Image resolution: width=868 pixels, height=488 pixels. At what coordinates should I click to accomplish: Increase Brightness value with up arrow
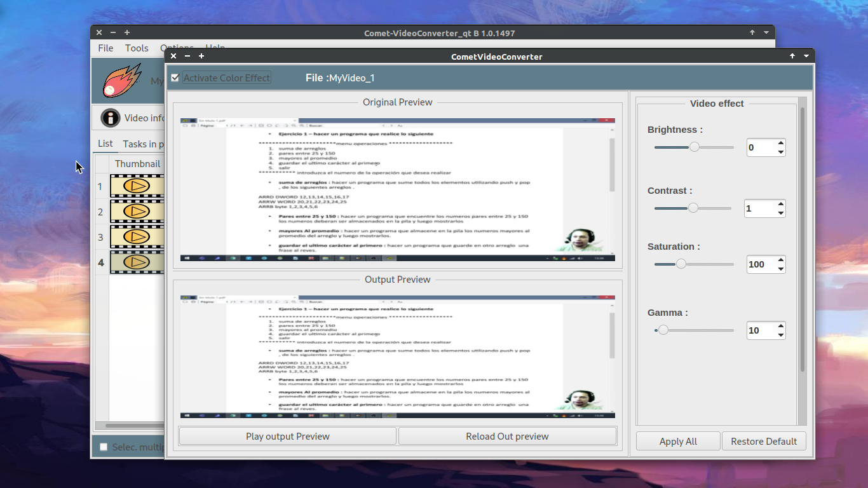pos(781,143)
